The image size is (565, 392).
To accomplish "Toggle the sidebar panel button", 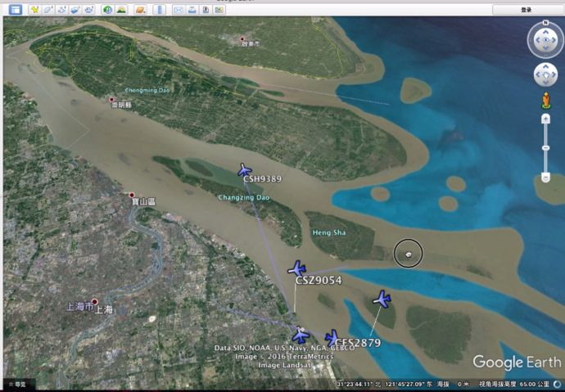I will point(15,10).
